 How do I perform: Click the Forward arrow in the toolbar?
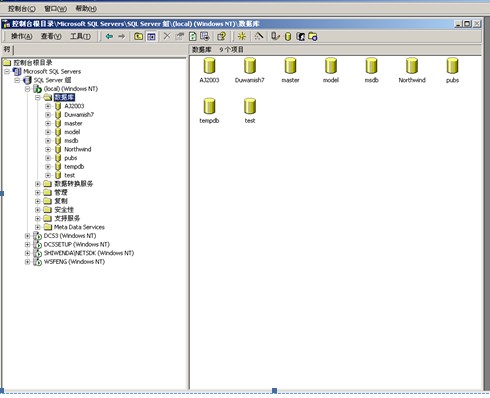(x=122, y=36)
